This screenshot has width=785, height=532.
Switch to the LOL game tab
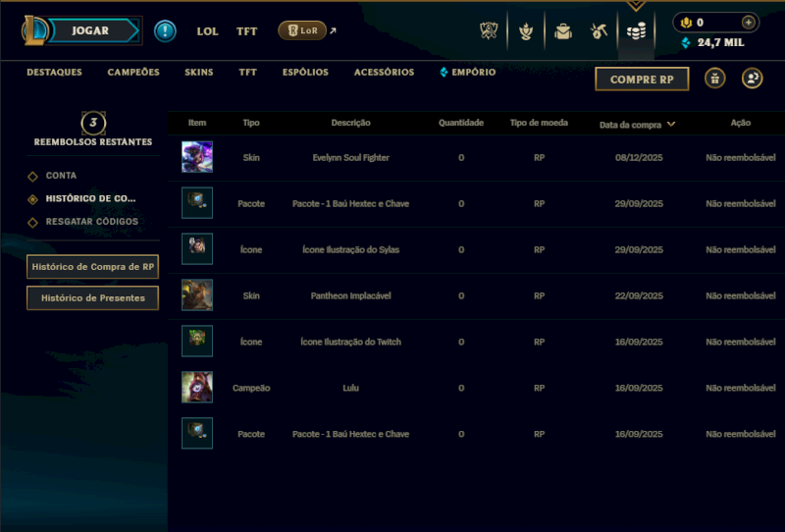click(207, 31)
